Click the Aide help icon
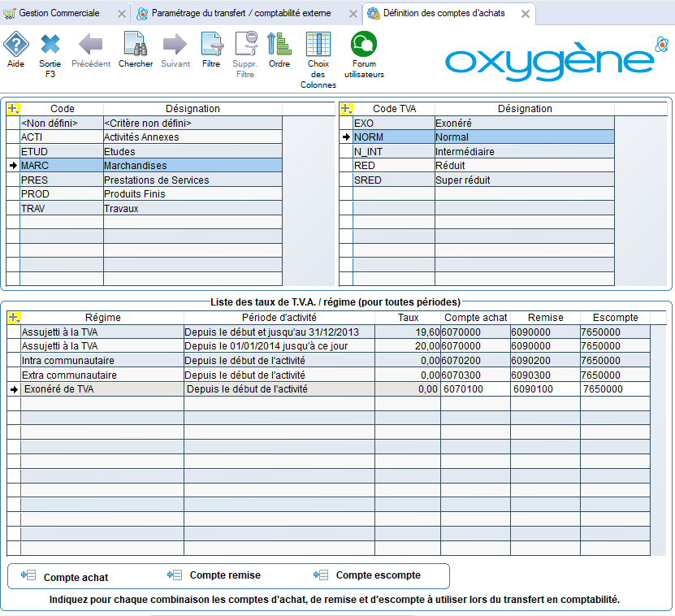 (x=15, y=45)
